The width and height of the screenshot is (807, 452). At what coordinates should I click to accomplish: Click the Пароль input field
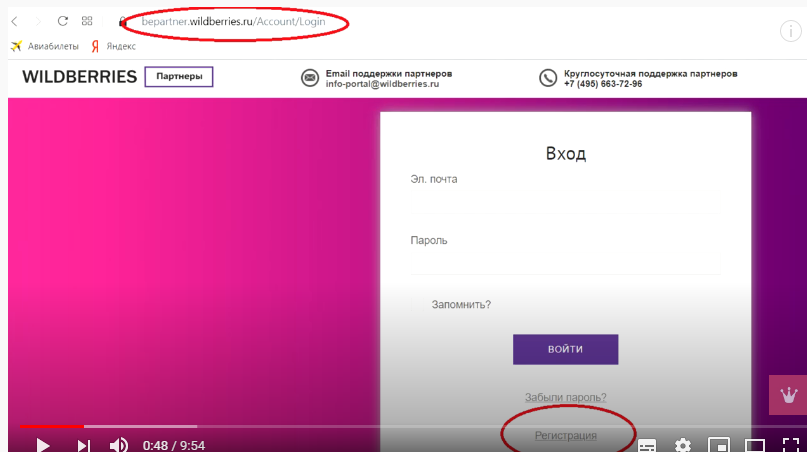point(565,263)
